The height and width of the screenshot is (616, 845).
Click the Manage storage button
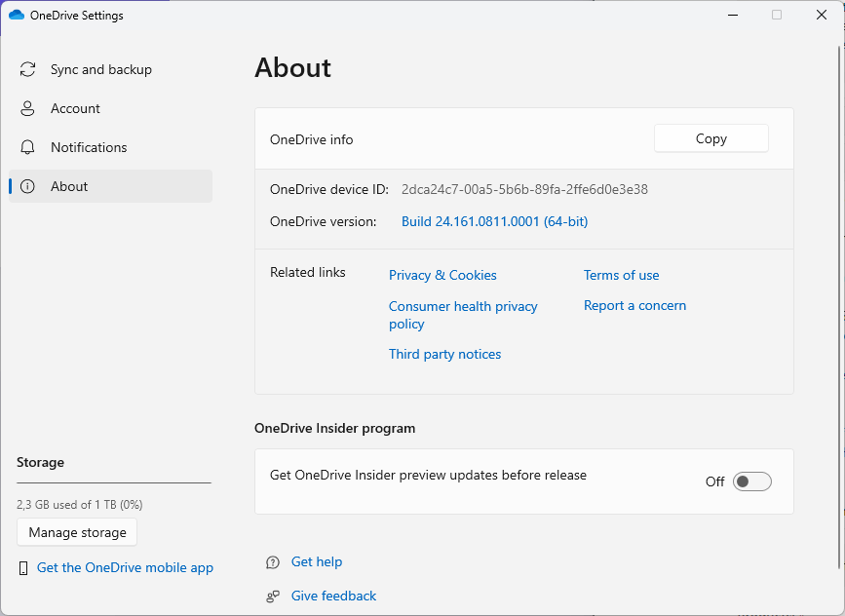(77, 533)
